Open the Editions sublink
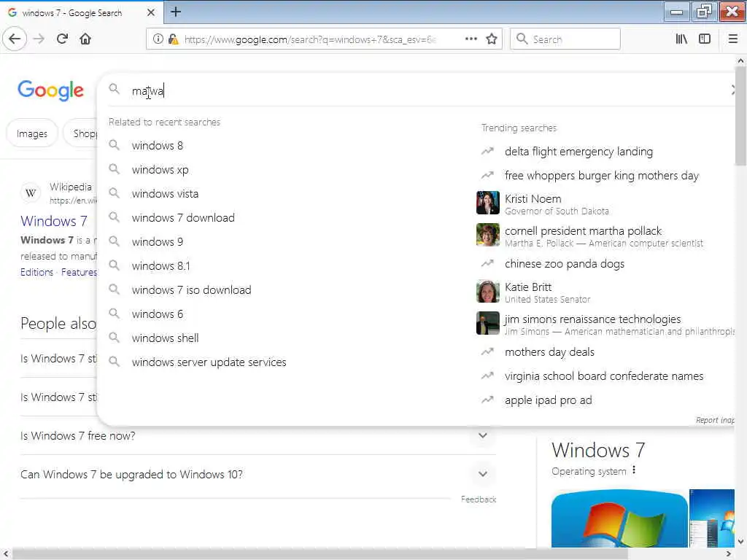The width and height of the screenshot is (747, 560). [x=36, y=272]
